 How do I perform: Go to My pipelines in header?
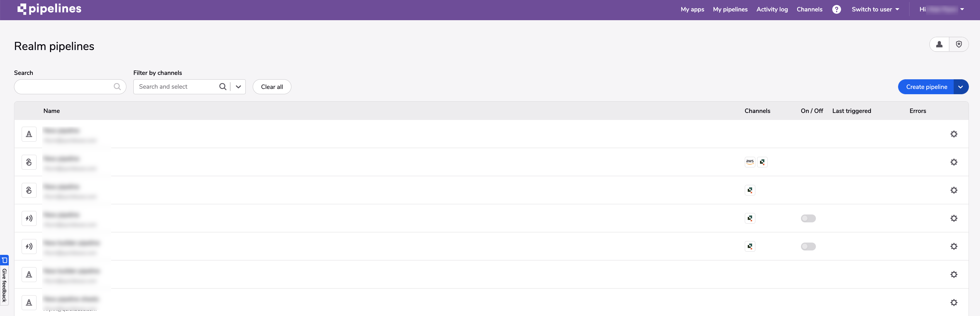[730, 10]
